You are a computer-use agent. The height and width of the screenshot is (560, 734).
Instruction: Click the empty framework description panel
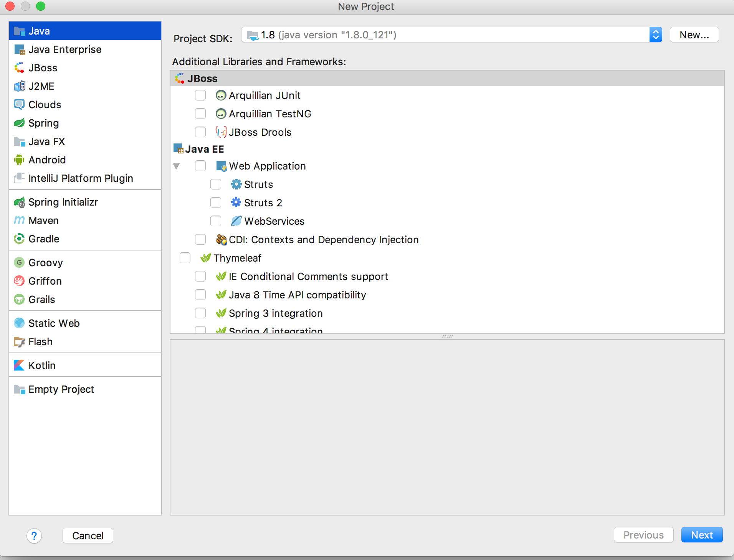[x=447, y=427]
